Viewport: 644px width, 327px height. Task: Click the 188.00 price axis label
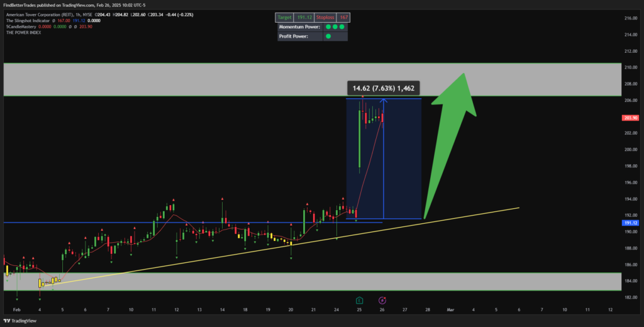[x=630, y=248]
